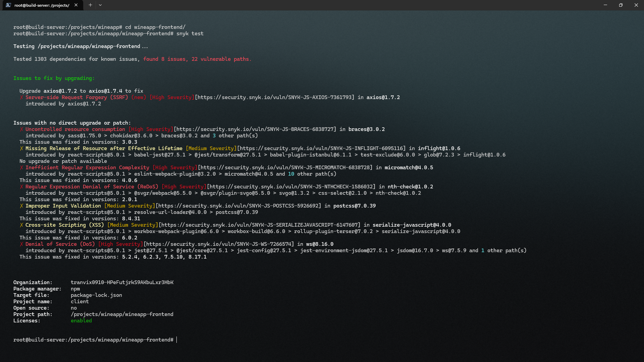This screenshot has height=362, width=644.
Task: Select the axios@1.7.4 upgrade recommendation text
Action: point(105,91)
